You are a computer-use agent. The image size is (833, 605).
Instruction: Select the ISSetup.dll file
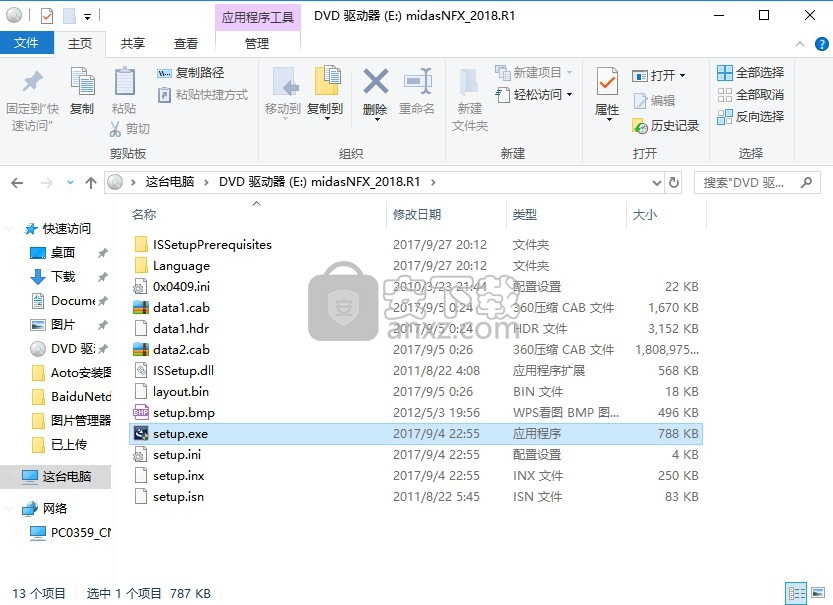[415, 371]
